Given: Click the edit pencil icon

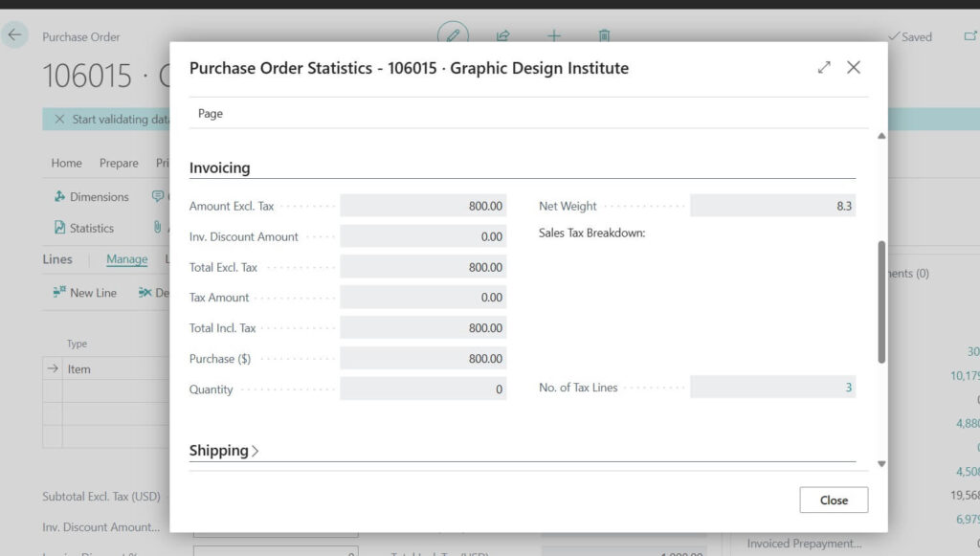Looking at the screenshot, I should 453,35.
